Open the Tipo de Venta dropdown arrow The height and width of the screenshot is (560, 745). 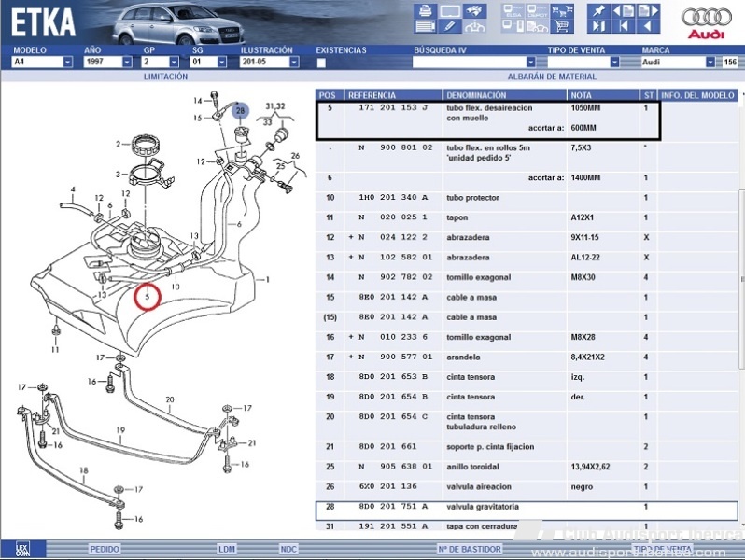click(x=615, y=62)
